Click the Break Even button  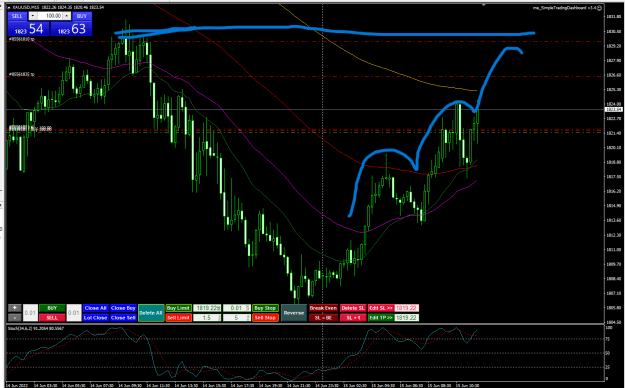pyautogui.click(x=323, y=308)
